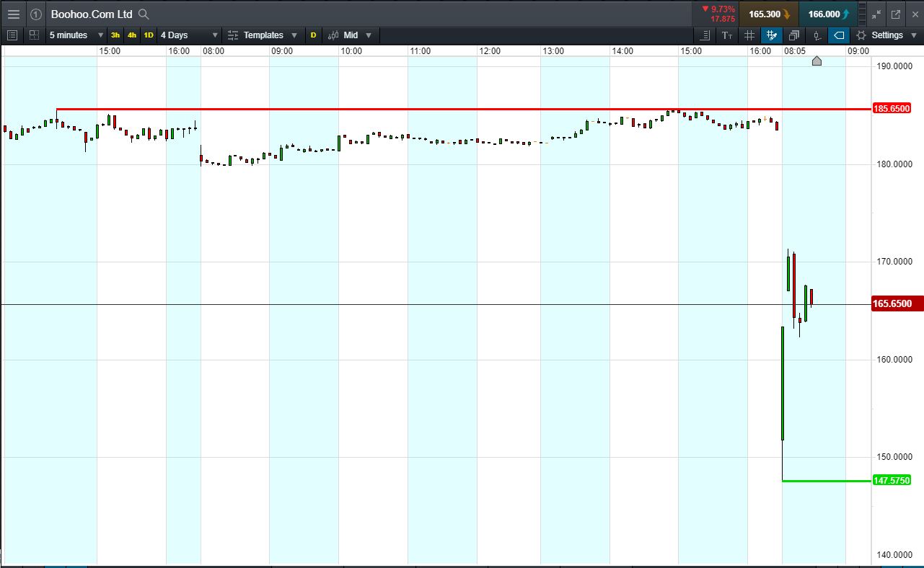Click the shrink chart arrows icon

[x=876, y=14]
